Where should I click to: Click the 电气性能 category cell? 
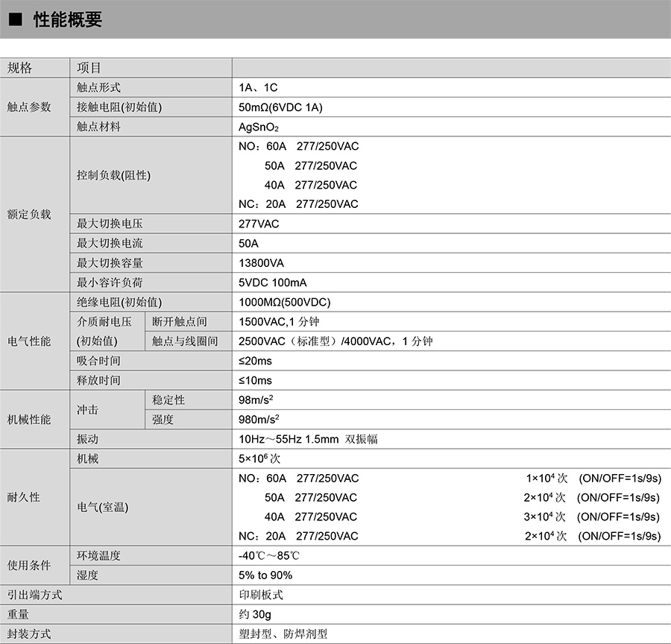click(30, 341)
